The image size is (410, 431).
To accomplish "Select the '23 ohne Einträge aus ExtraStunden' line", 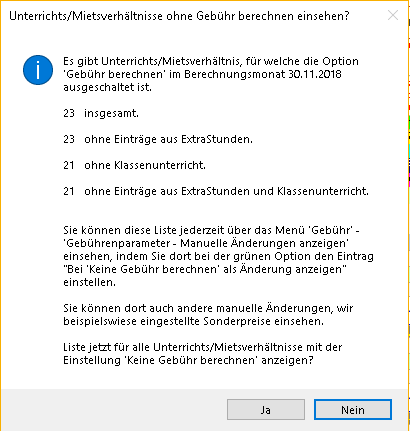I will [158, 139].
